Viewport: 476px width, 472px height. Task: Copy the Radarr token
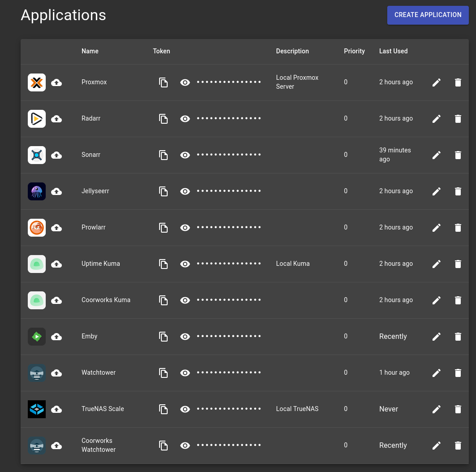[x=163, y=119]
